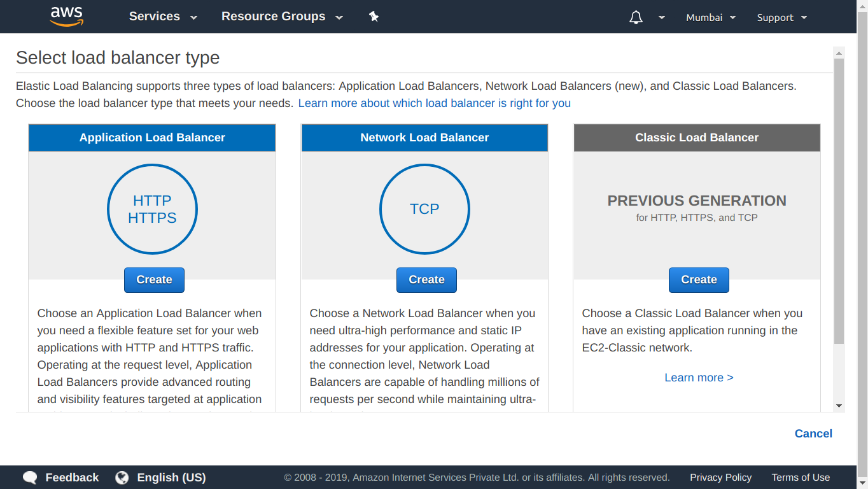Open the Privacy Policy link

coord(720,478)
